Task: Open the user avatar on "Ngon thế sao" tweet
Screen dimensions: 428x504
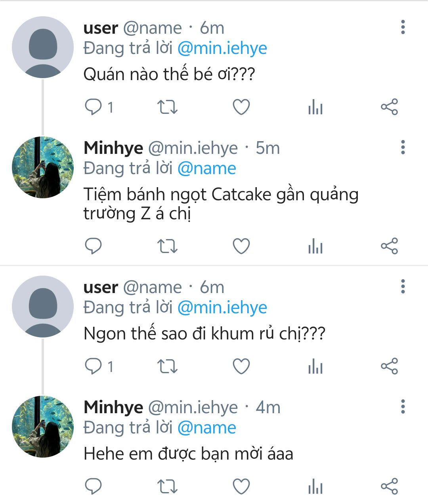Action: pos(43,307)
